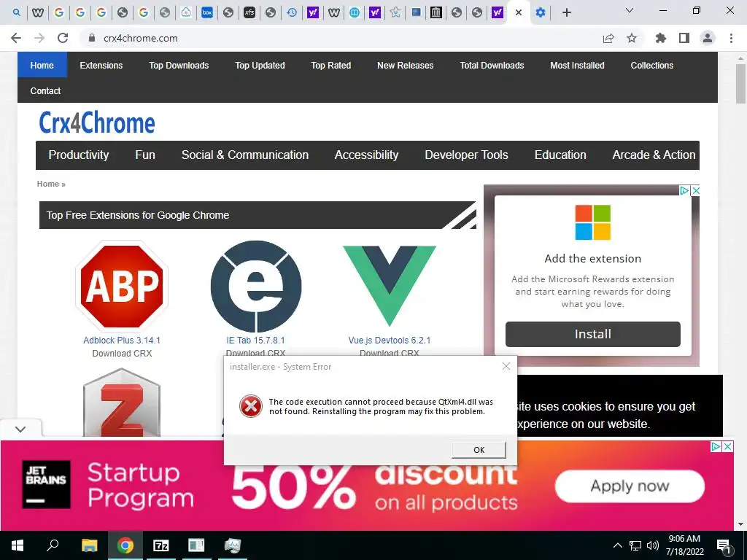Open the Chrome profile avatar menu
The width and height of the screenshot is (747, 560).
(x=708, y=38)
